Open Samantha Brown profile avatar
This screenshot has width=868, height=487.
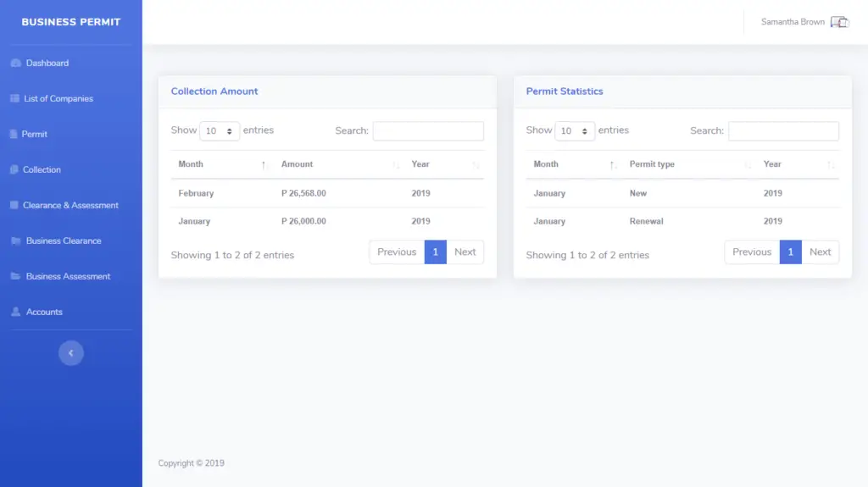point(839,22)
